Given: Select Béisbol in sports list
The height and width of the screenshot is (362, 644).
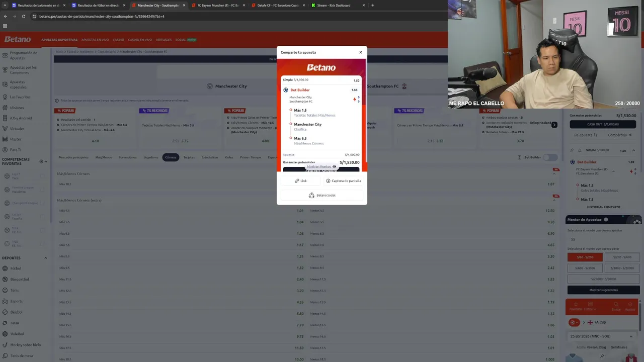Looking at the screenshot, I should coord(16,312).
